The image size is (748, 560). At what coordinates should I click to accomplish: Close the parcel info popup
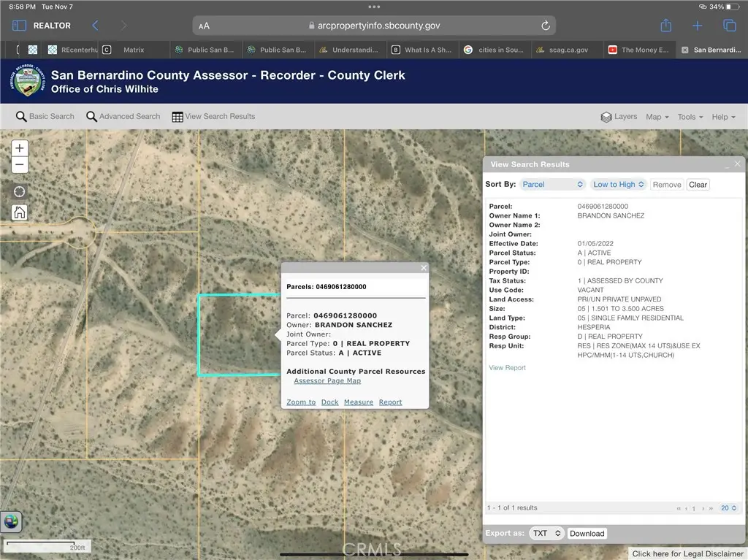[x=424, y=268]
